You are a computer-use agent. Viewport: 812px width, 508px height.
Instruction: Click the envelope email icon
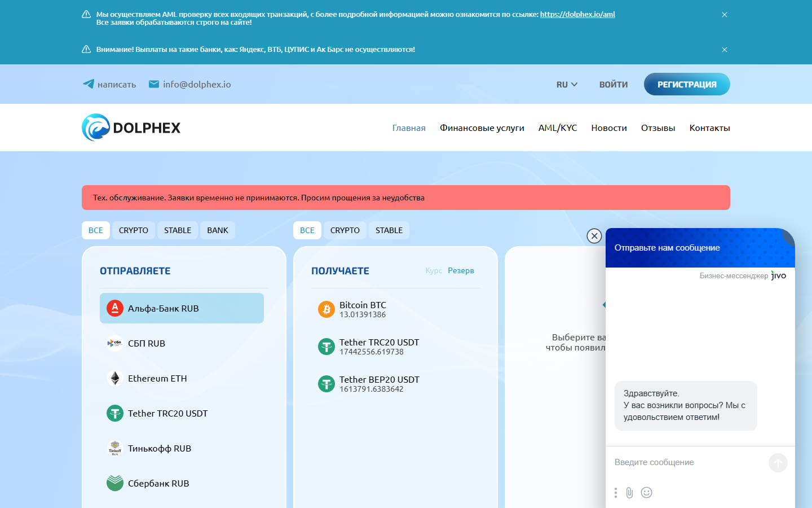click(153, 84)
